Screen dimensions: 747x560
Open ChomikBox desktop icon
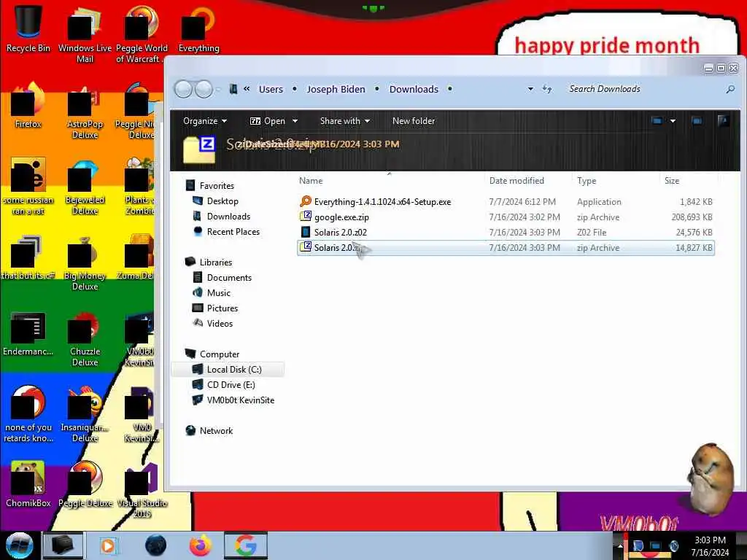[x=28, y=485]
